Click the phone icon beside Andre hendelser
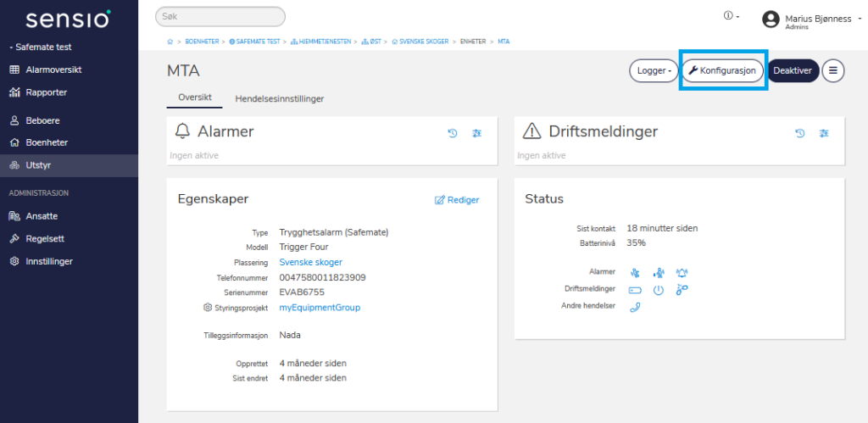Image resolution: width=868 pixels, height=423 pixels. pyautogui.click(x=635, y=307)
